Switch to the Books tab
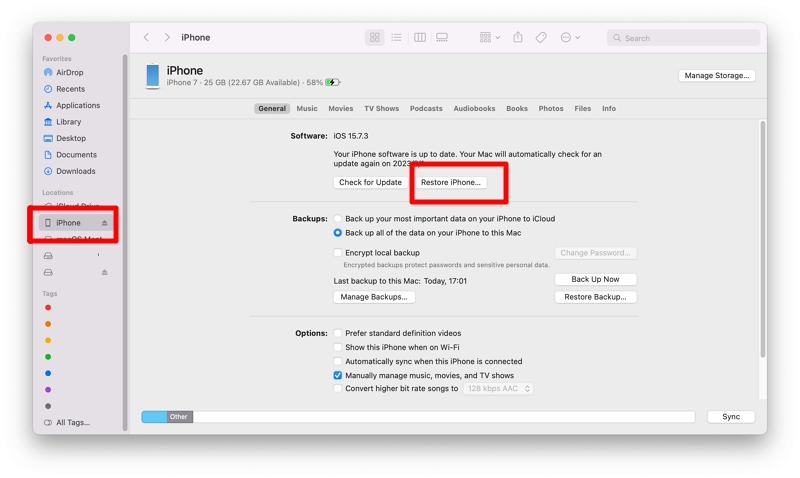 (x=517, y=108)
